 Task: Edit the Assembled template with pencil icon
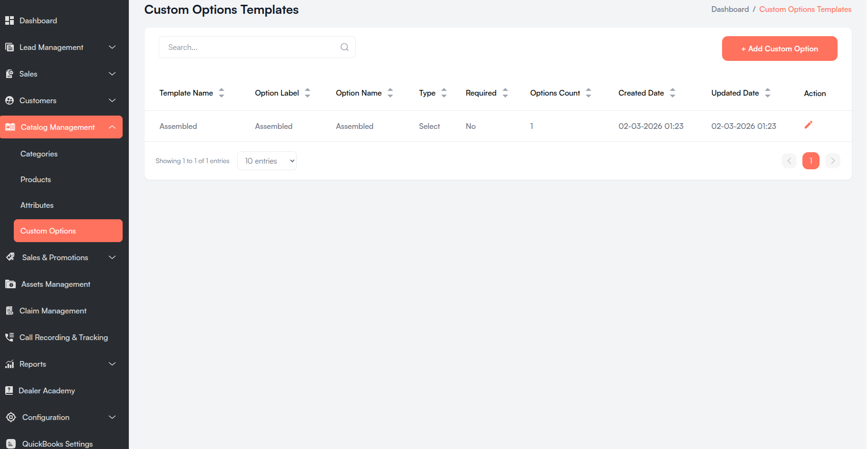[x=809, y=125]
